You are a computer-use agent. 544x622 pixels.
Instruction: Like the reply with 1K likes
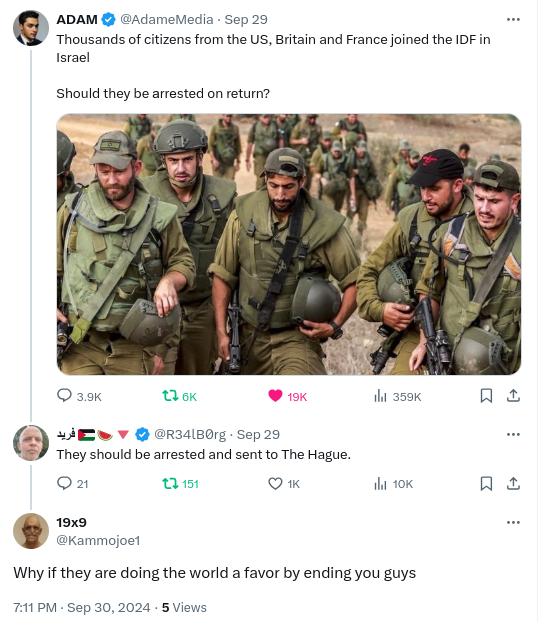[275, 484]
